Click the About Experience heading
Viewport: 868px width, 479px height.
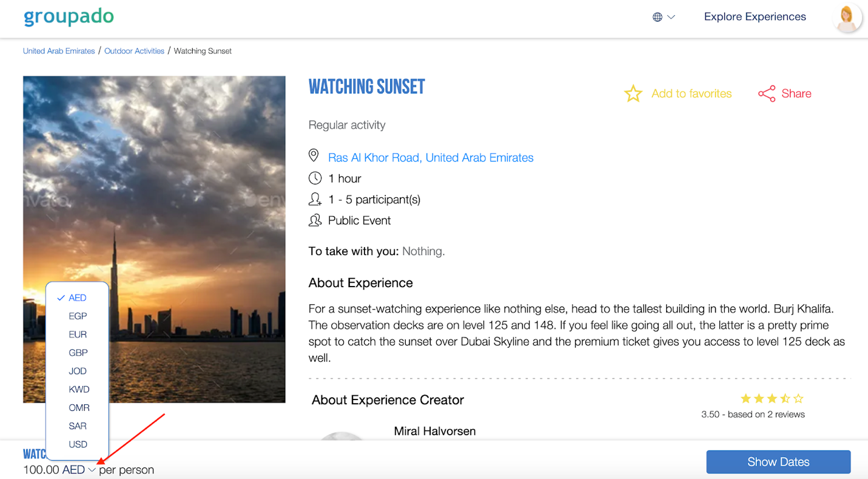(360, 283)
